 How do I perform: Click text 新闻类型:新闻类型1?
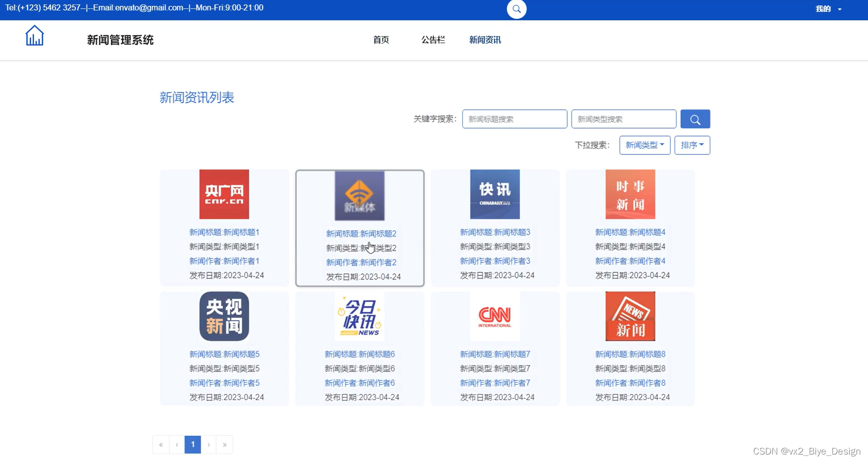pyautogui.click(x=224, y=247)
